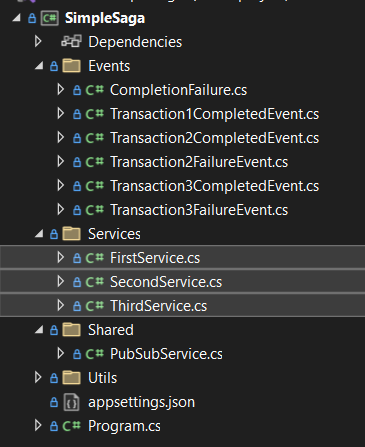Image resolution: width=365 pixels, height=447 pixels.
Task: Click the Utils folder icon
Action: [x=71, y=378]
